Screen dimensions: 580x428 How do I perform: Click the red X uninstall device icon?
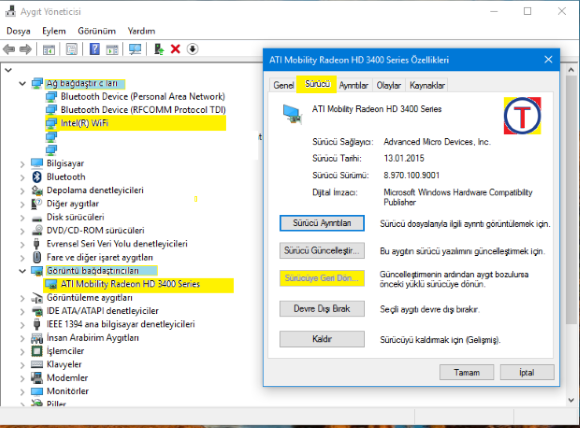pyautogui.click(x=175, y=49)
